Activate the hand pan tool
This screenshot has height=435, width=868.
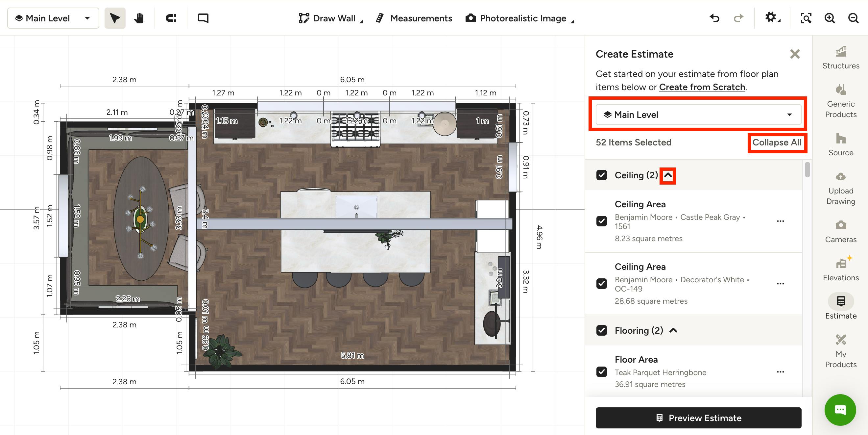[139, 18]
